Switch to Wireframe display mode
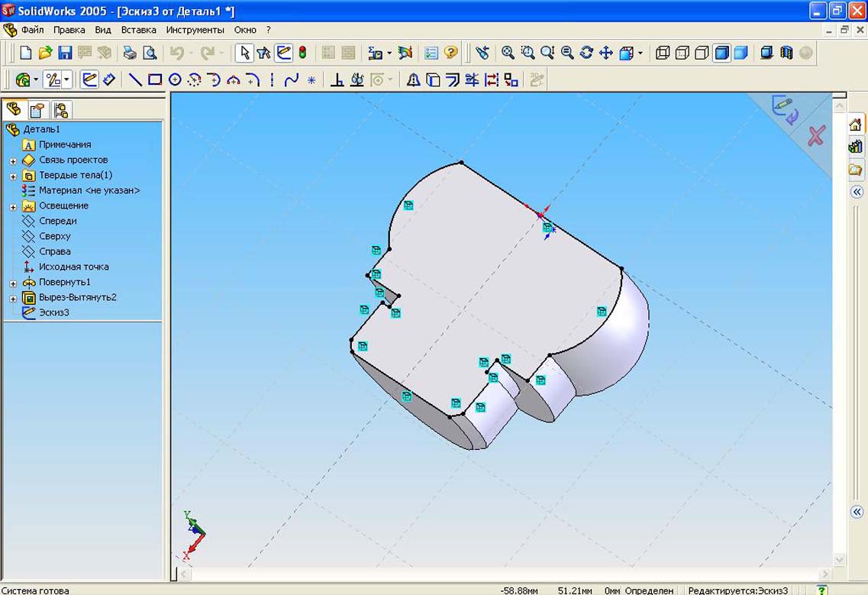Viewport: 868px width, 595px height. (663, 53)
